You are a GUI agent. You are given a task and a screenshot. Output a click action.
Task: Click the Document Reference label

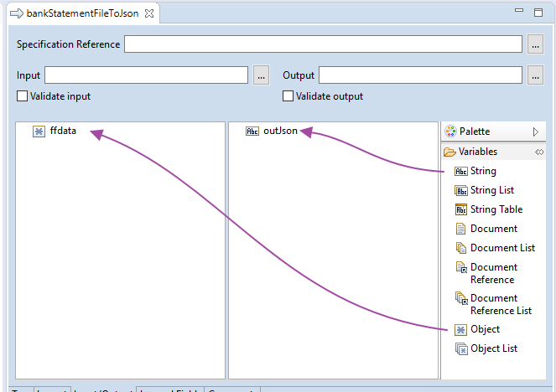(x=494, y=273)
